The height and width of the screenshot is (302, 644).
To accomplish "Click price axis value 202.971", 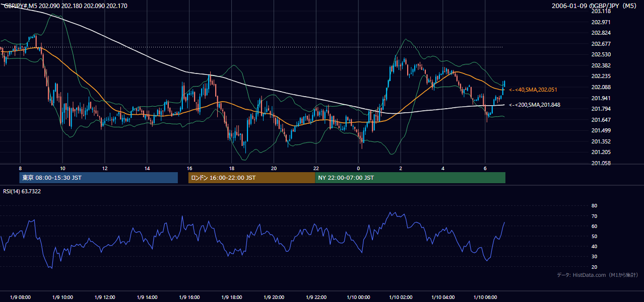I will tap(601, 22).
